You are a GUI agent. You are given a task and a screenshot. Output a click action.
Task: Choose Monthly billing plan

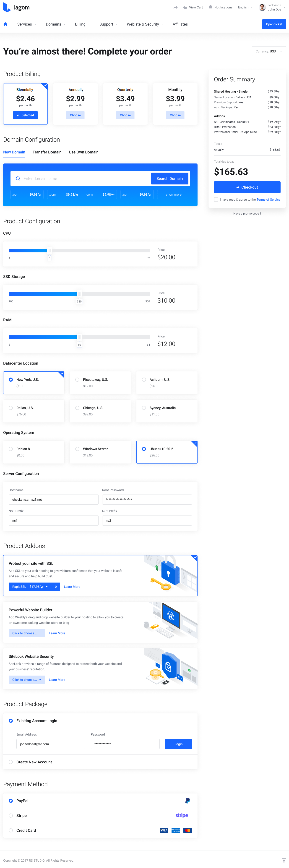[x=175, y=115]
